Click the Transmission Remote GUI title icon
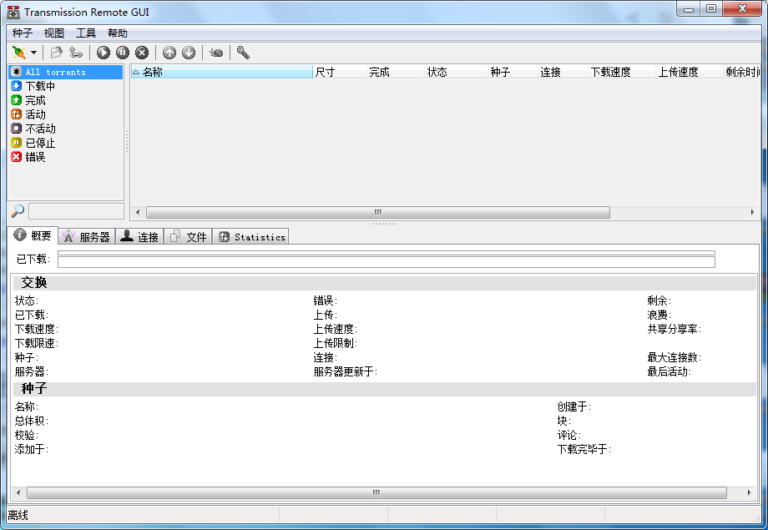768x530 pixels. (x=14, y=12)
